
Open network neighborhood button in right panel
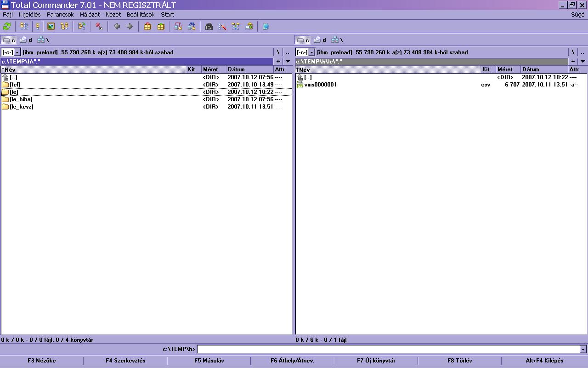(x=337, y=40)
